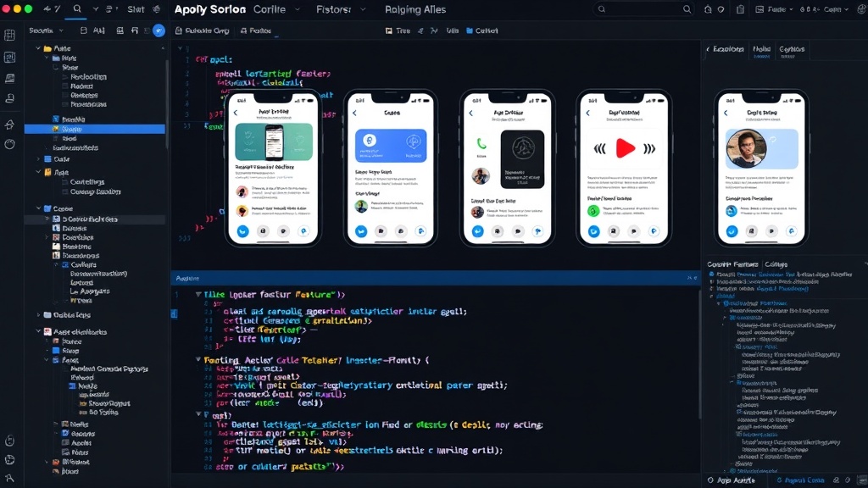Click the second icon in the left activity bar
This screenshot has height=488, width=868.
9,57
